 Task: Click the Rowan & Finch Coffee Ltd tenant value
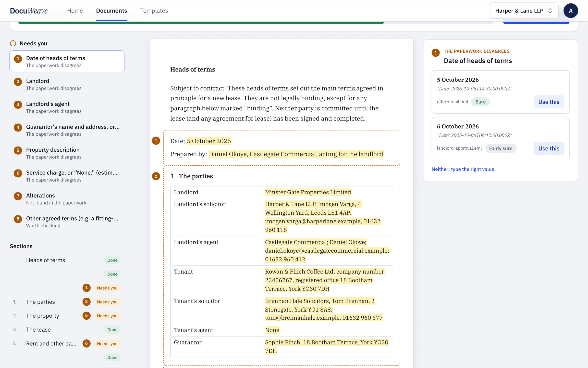325,280
